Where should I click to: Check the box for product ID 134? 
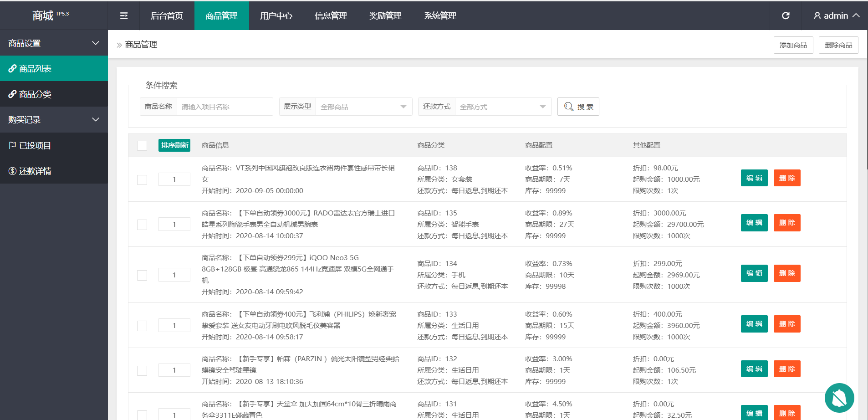142,275
